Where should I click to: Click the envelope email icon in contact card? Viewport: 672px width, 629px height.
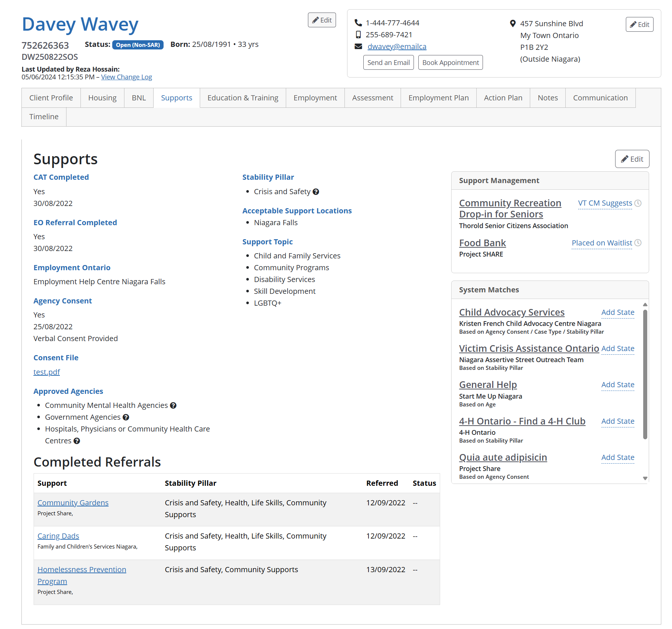[358, 47]
